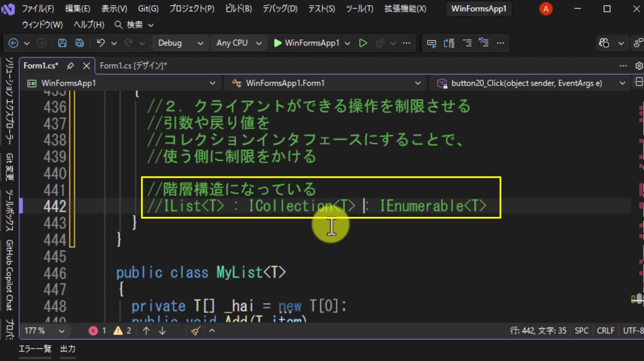Click the Hot Reload flame icon

click(380, 43)
